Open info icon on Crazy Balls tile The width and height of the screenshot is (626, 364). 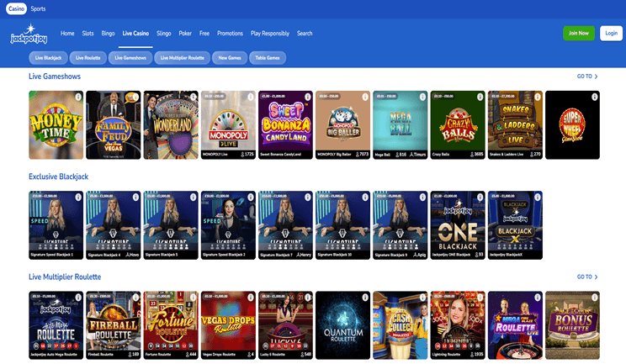480,97
